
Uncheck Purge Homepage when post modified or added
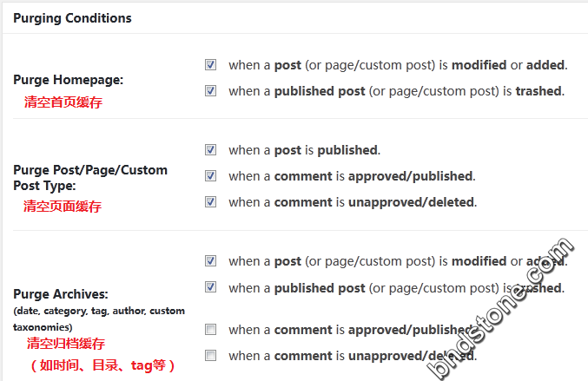tap(210, 65)
